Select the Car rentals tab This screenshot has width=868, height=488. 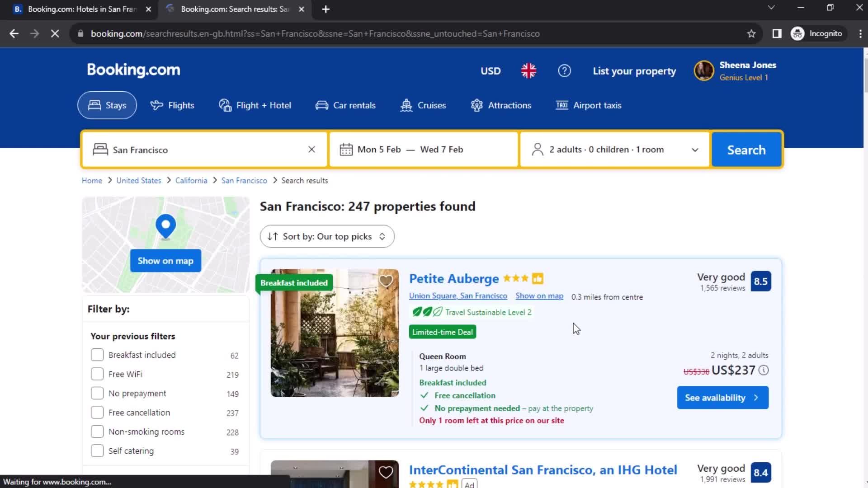(x=345, y=105)
